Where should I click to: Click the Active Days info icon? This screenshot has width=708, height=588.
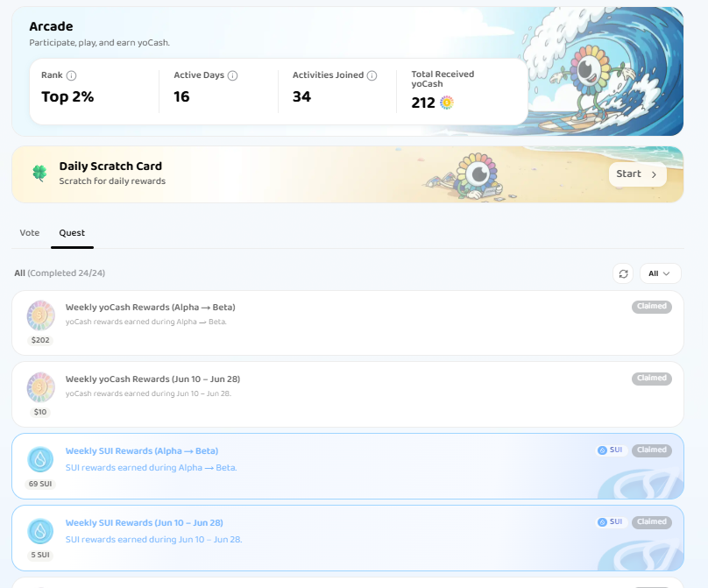point(232,75)
